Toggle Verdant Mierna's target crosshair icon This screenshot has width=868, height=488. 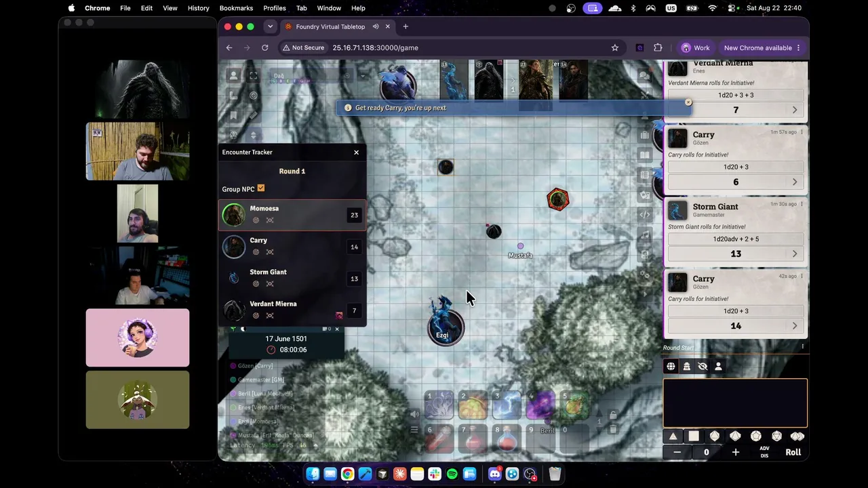[270, 316]
